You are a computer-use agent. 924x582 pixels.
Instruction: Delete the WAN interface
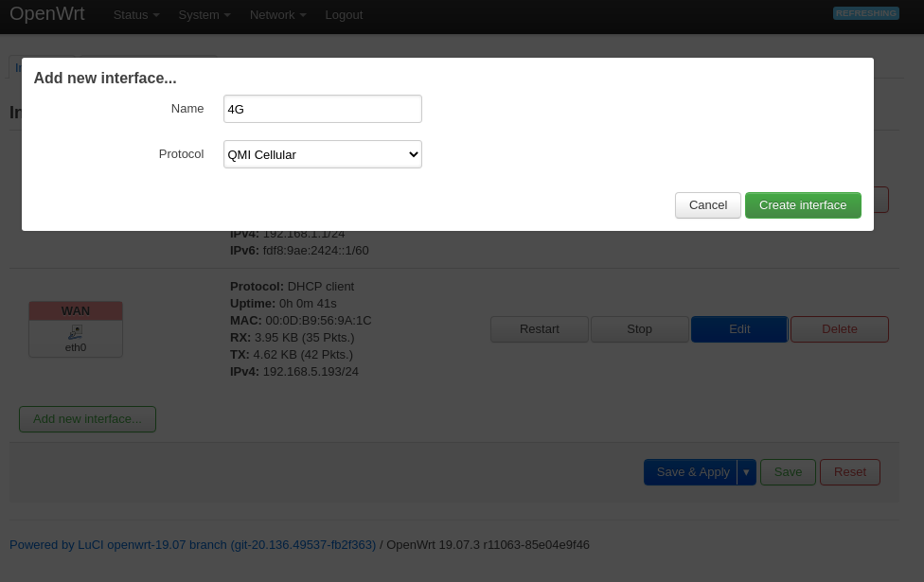click(x=839, y=328)
